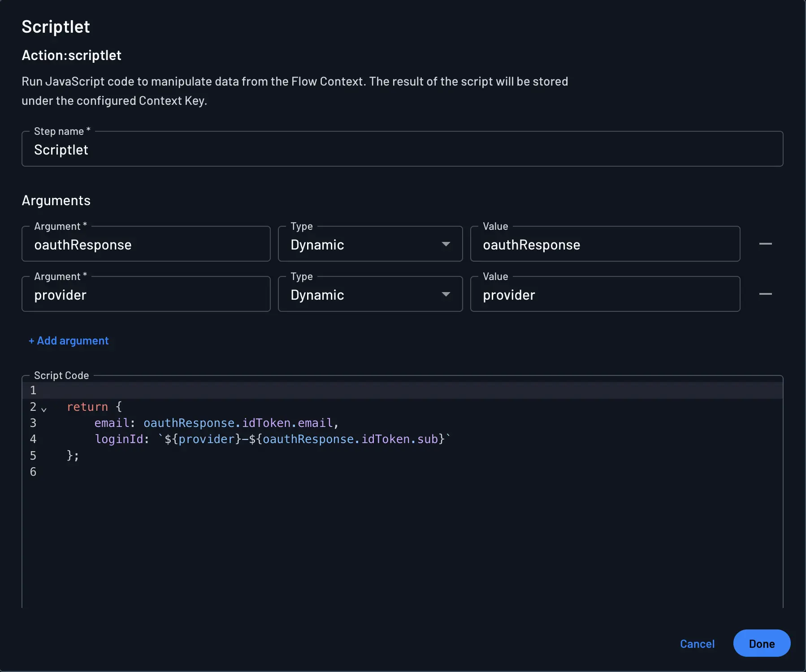Click the Arguments section heading

tap(56, 200)
